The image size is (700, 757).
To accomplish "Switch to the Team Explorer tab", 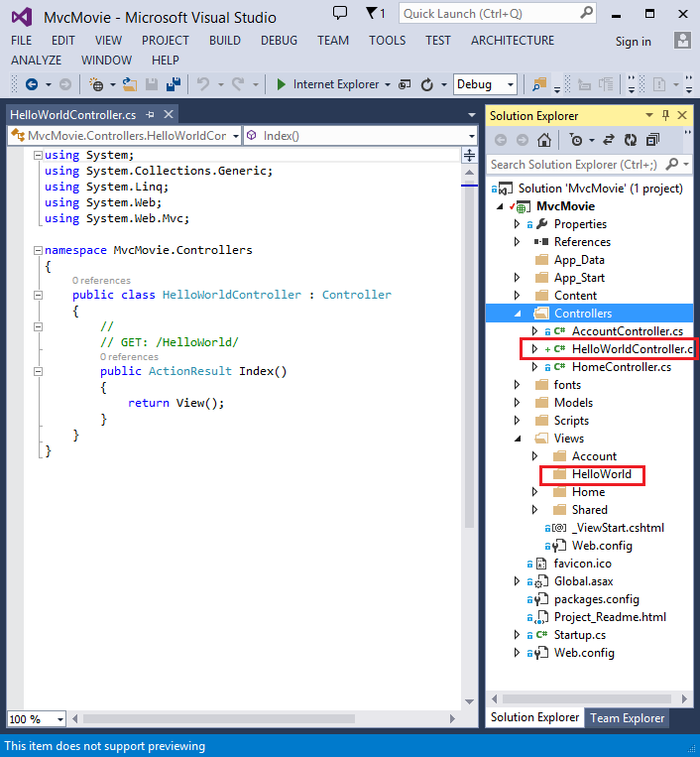I will coord(627,718).
